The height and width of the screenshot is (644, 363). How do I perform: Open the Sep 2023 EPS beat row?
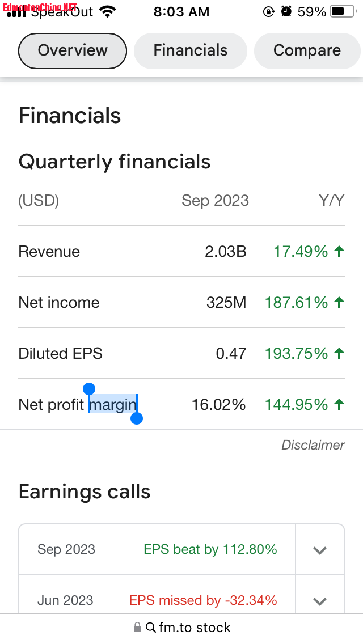pos(157,549)
